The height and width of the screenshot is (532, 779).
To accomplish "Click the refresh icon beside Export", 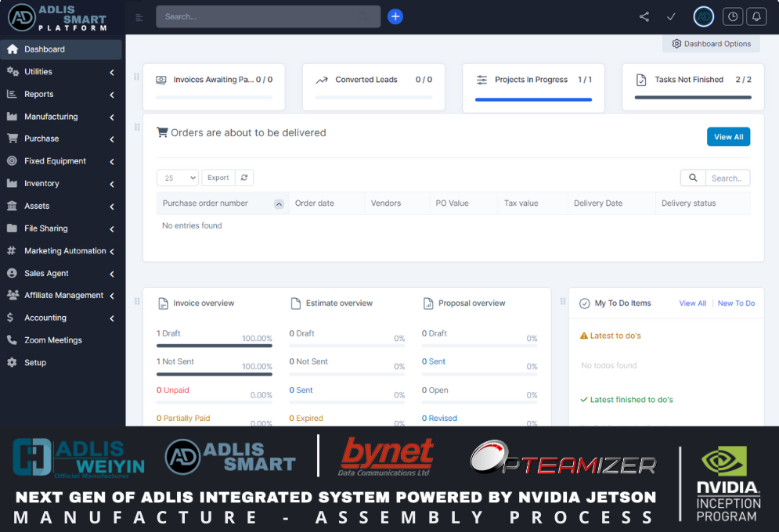I will pyautogui.click(x=244, y=178).
